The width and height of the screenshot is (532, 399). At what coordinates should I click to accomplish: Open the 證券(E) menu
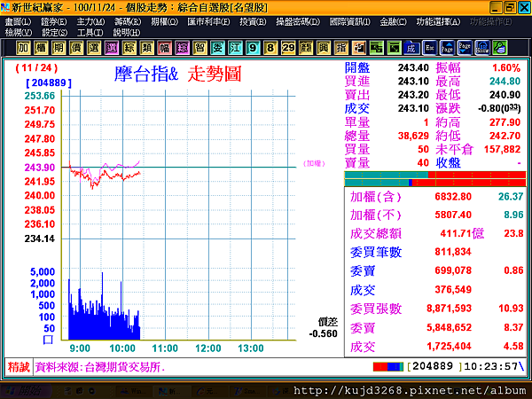pyautogui.click(x=53, y=22)
